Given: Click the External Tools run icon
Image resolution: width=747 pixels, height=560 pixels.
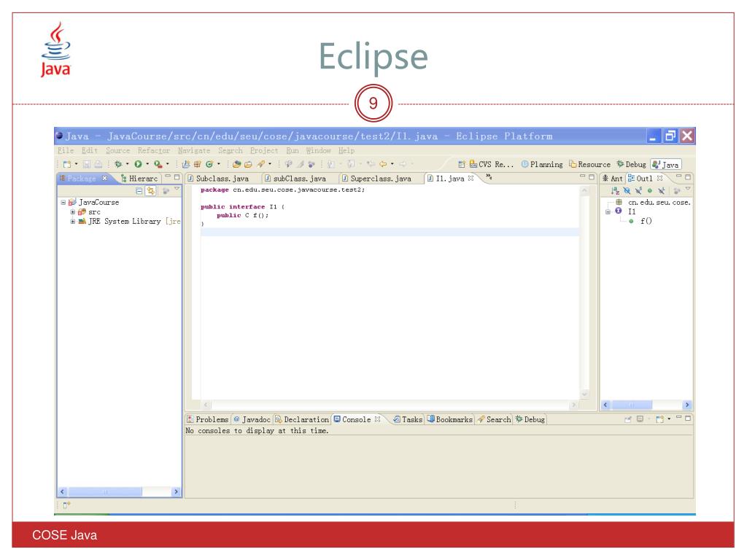Looking at the screenshot, I should [158, 164].
